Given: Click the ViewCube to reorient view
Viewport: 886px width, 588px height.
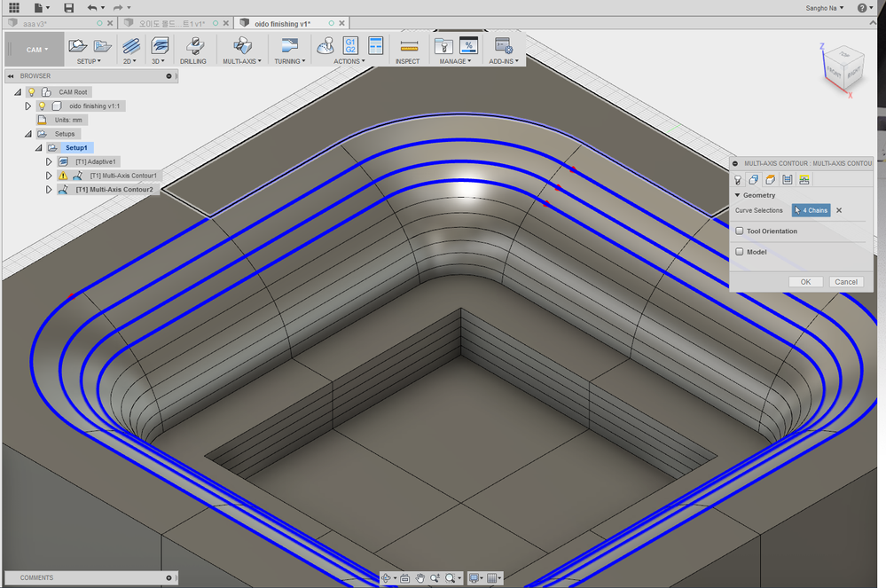Looking at the screenshot, I should click(x=844, y=67).
